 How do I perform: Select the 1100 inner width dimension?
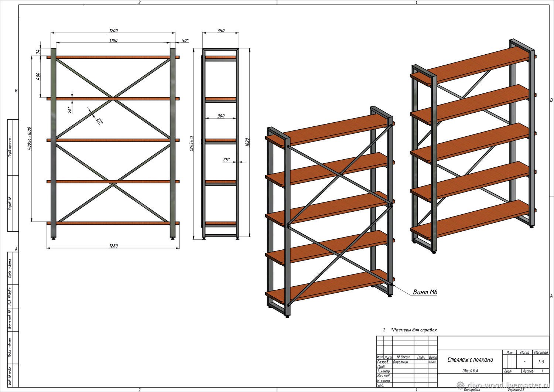113,40
